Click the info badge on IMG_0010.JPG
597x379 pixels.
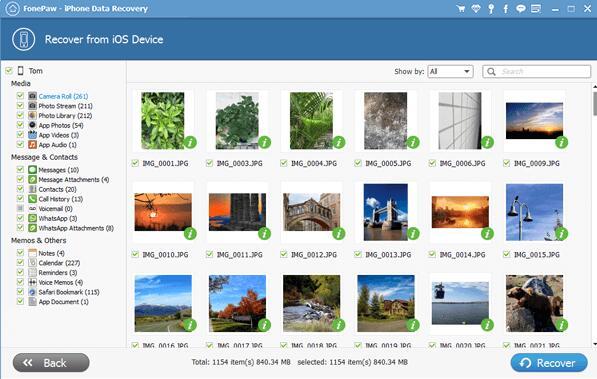point(190,233)
